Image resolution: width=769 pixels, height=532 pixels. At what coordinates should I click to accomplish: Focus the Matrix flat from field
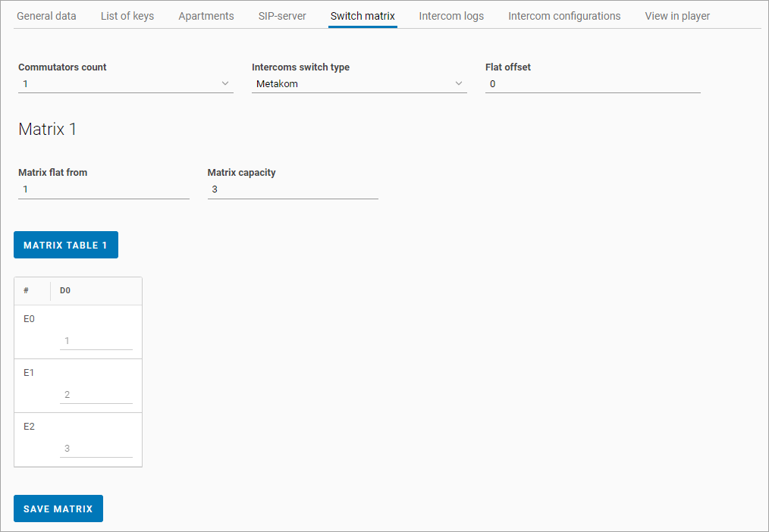103,189
